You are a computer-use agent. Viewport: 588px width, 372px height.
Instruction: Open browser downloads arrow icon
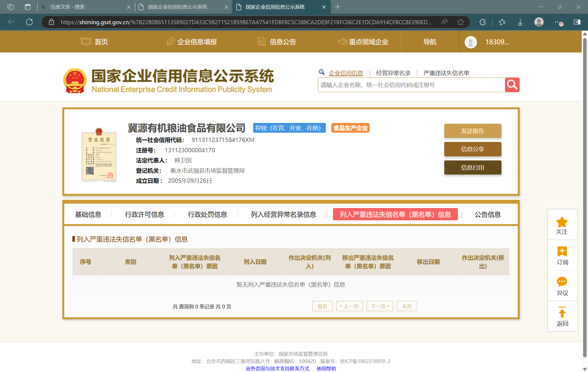pyautogui.click(x=520, y=22)
